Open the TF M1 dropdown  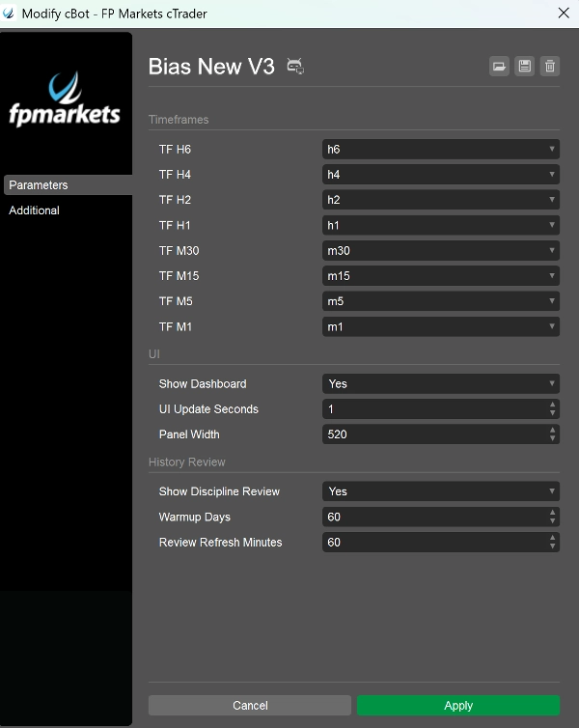(x=441, y=326)
